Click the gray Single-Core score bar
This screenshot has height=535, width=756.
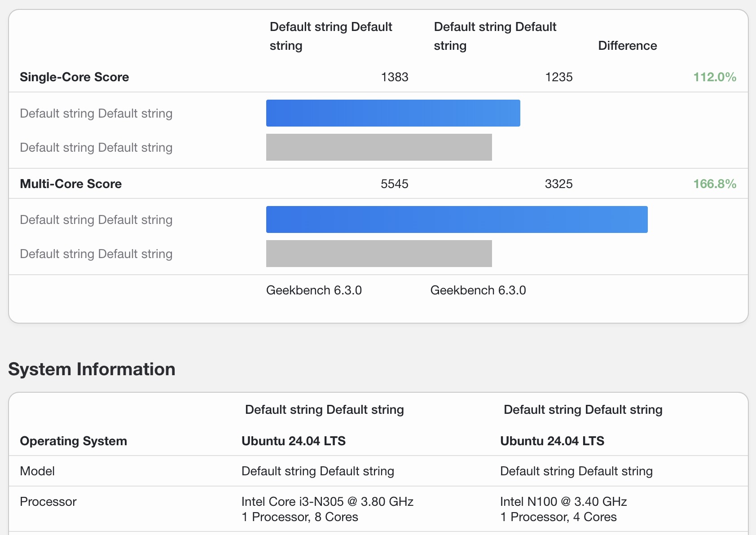click(379, 147)
